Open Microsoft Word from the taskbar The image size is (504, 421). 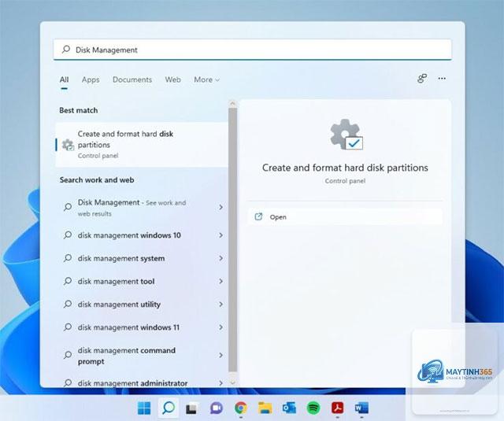tap(361, 408)
